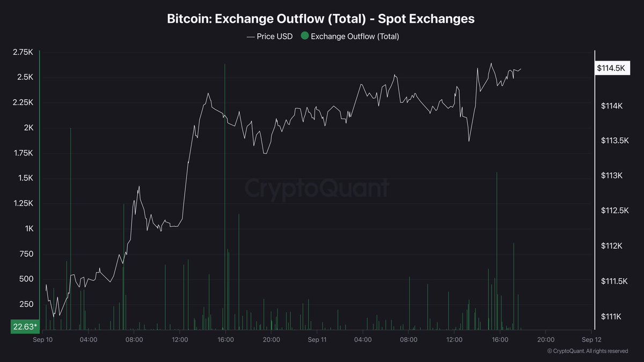644x362 pixels.
Task: Toggle the Price USD legend line
Action: coord(251,36)
